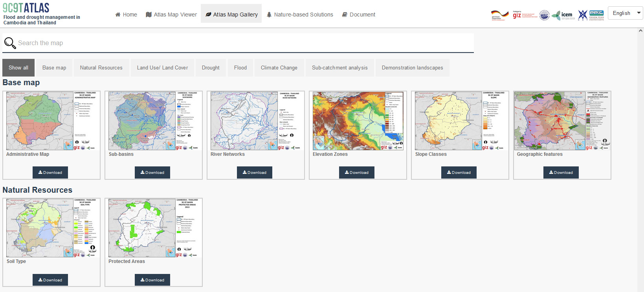Click the page scrollbar up arrow
The height and width of the screenshot is (292, 644).
641,31
